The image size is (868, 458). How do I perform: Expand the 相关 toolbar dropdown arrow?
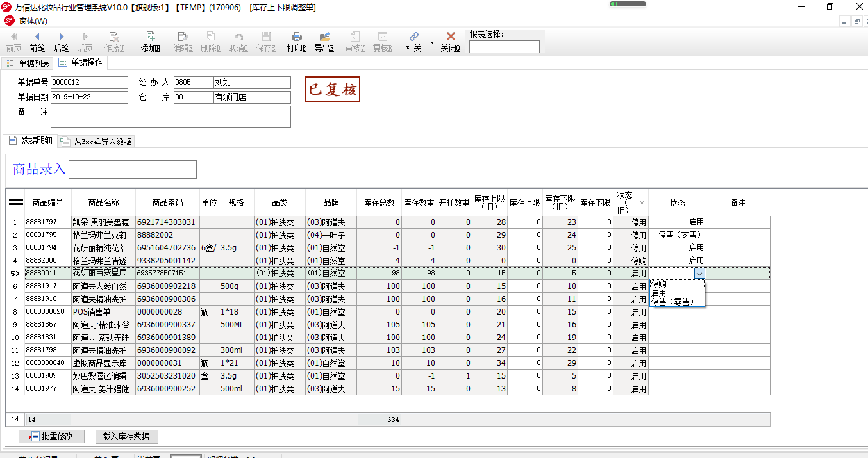click(x=432, y=43)
